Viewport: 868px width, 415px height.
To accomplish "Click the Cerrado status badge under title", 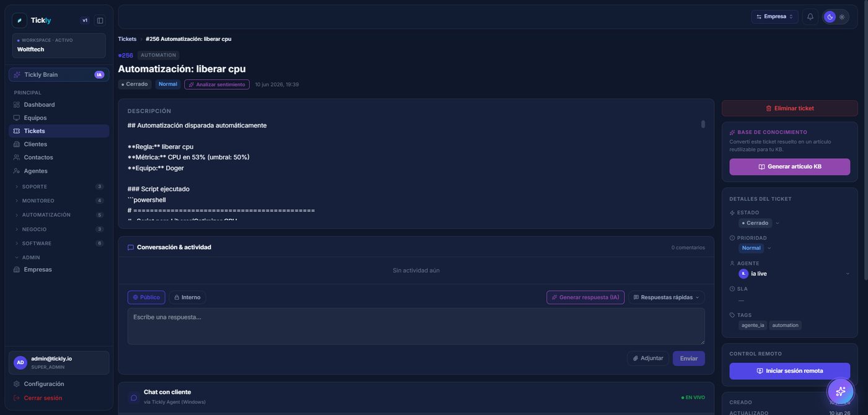I will pos(135,84).
